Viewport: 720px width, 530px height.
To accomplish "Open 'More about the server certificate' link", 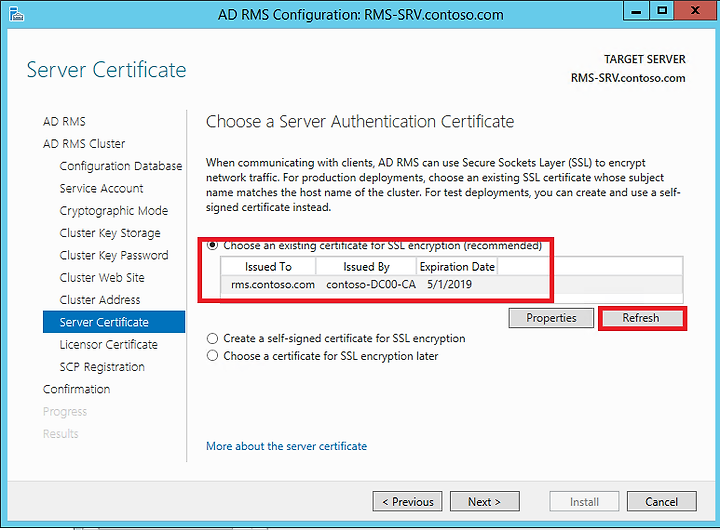I will [287, 446].
